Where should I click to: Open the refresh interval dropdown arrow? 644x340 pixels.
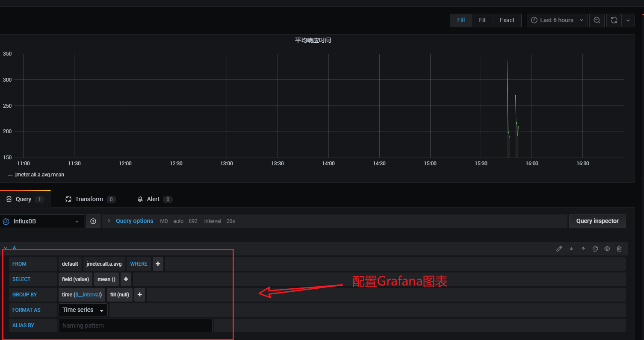[x=628, y=20]
